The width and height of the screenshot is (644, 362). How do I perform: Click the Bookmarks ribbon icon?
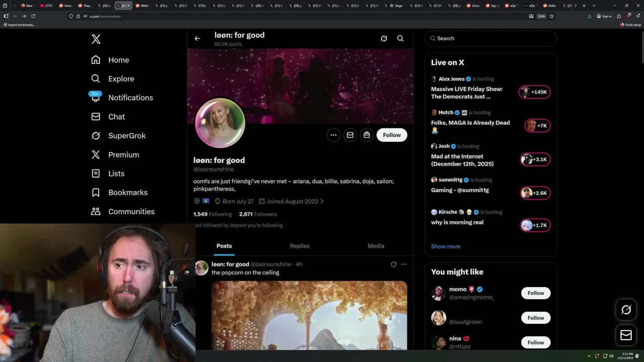pyautogui.click(x=96, y=193)
